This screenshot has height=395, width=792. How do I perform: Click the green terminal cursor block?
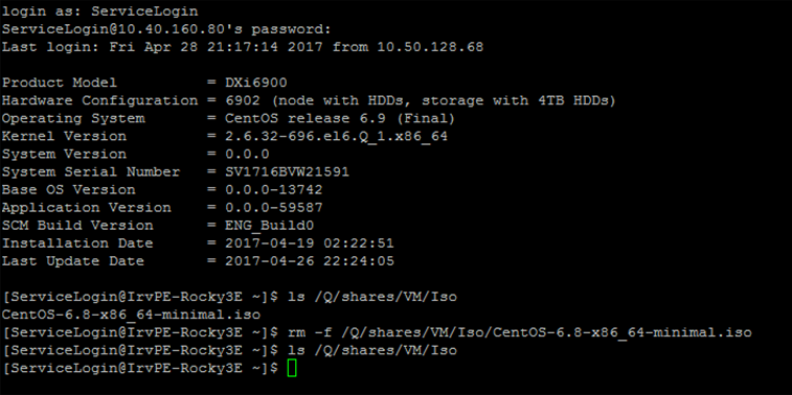tap(292, 368)
